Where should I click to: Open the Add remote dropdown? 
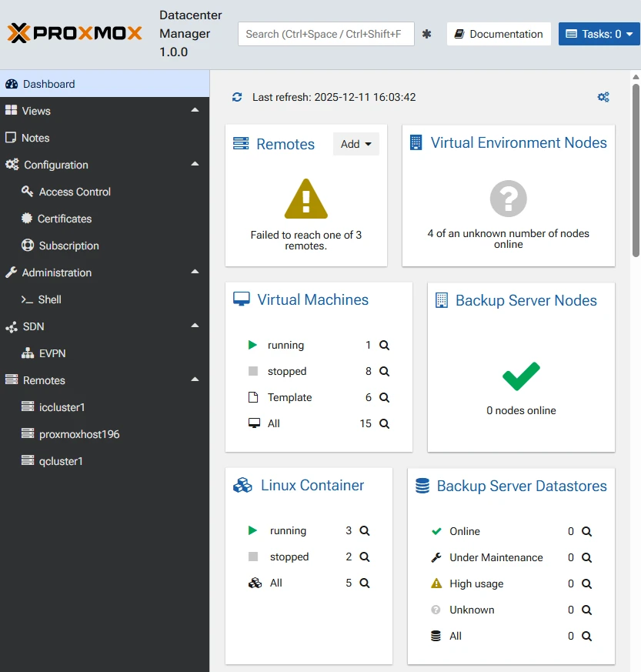pos(356,144)
